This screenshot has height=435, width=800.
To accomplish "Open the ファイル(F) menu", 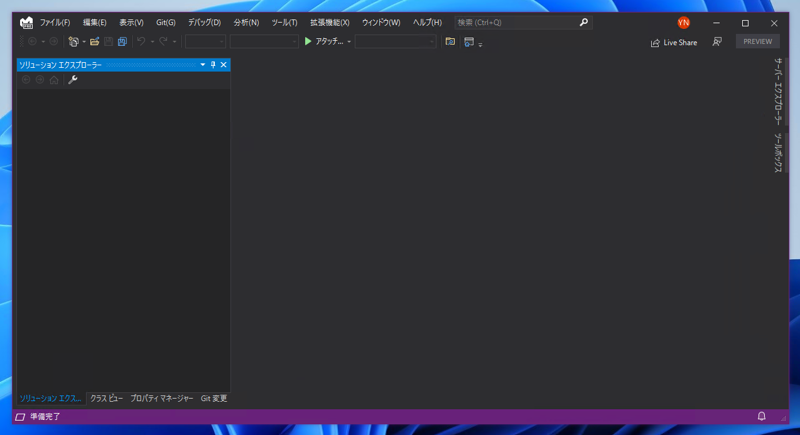I will [55, 22].
